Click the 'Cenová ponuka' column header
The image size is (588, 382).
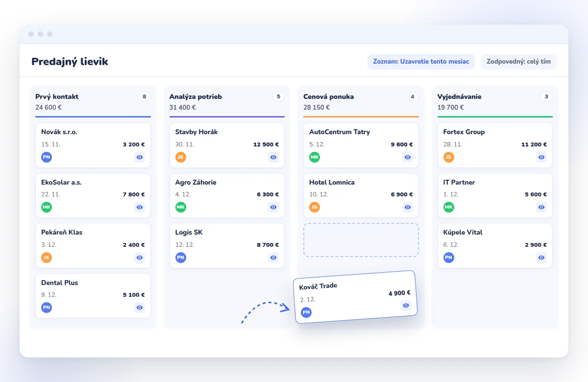(328, 96)
